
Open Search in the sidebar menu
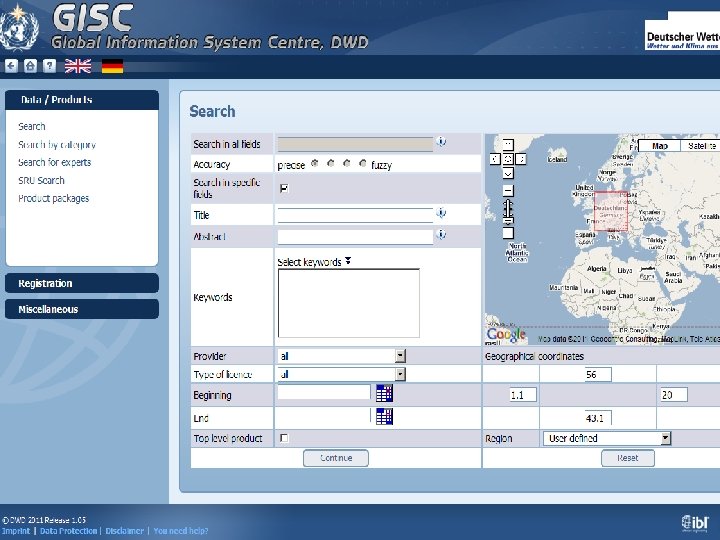coord(32,126)
